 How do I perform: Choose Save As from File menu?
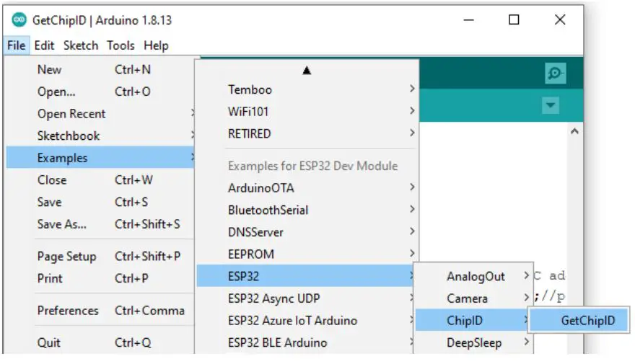pyautogui.click(x=61, y=224)
